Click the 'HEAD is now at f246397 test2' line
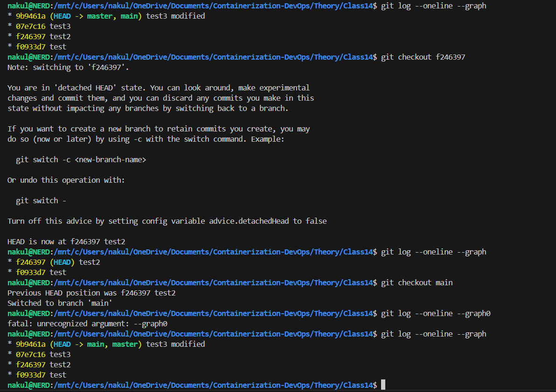This screenshot has width=556, height=392. point(66,242)
